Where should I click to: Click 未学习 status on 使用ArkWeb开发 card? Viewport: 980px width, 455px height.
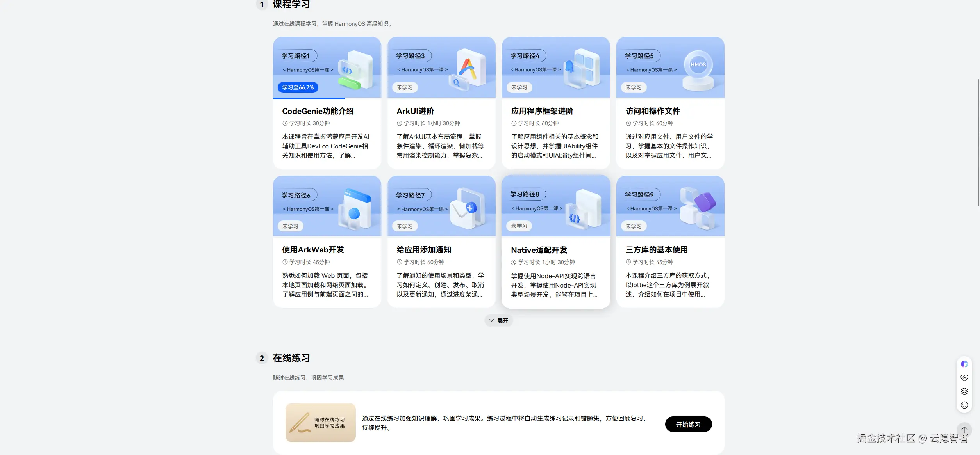coord(290,226)
